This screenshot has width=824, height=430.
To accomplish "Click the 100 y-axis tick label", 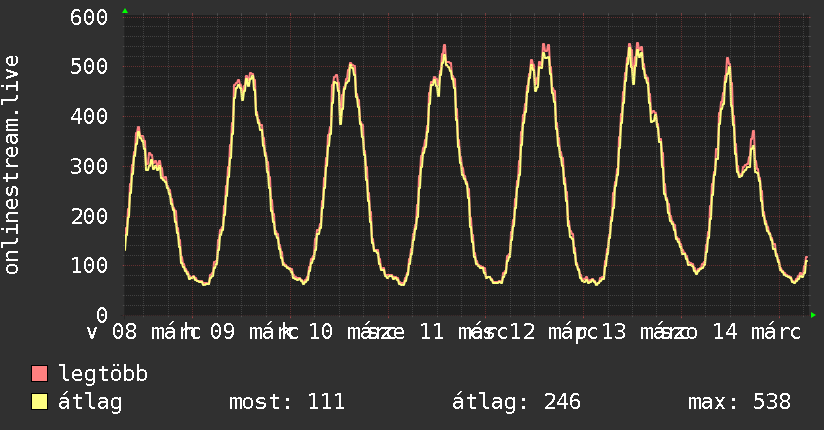I will click(90, 265).
